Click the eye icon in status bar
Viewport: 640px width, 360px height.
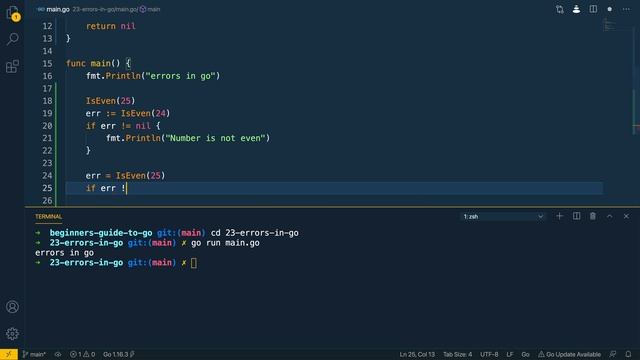(58, 354)
